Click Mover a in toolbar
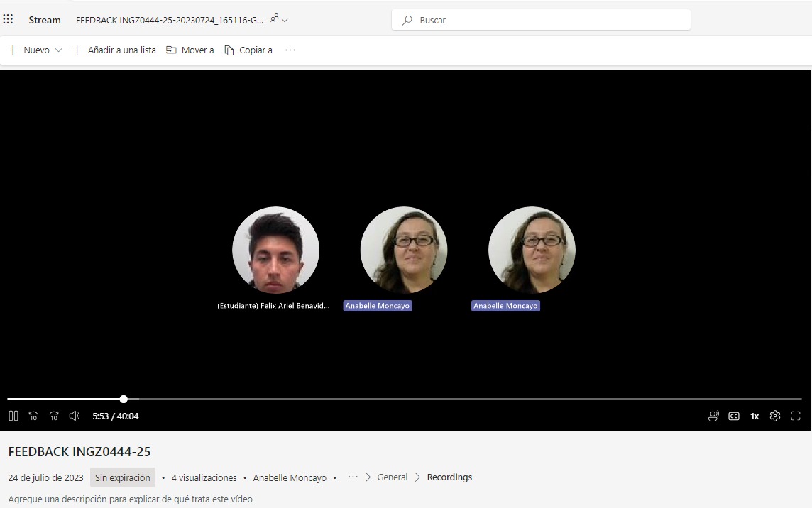The width and height of the screenshot is (812, 508). pyautogui.click(x=190, y=50)
